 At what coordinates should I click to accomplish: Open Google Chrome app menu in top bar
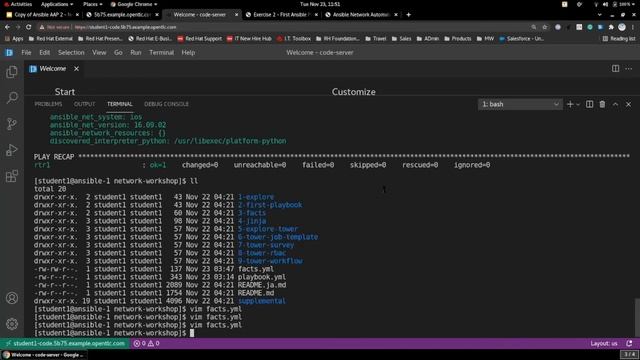tap(134, 4)
